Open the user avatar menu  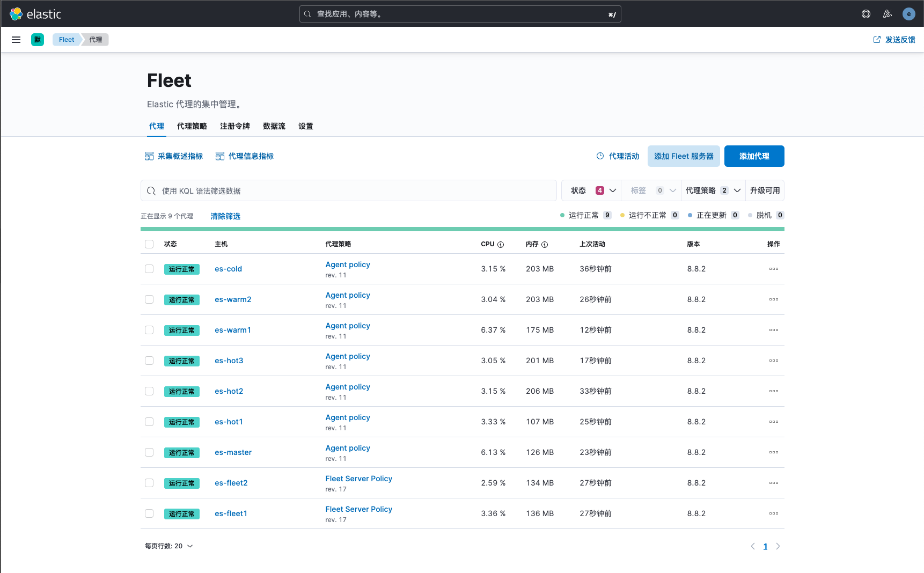(x=909, y=14)
